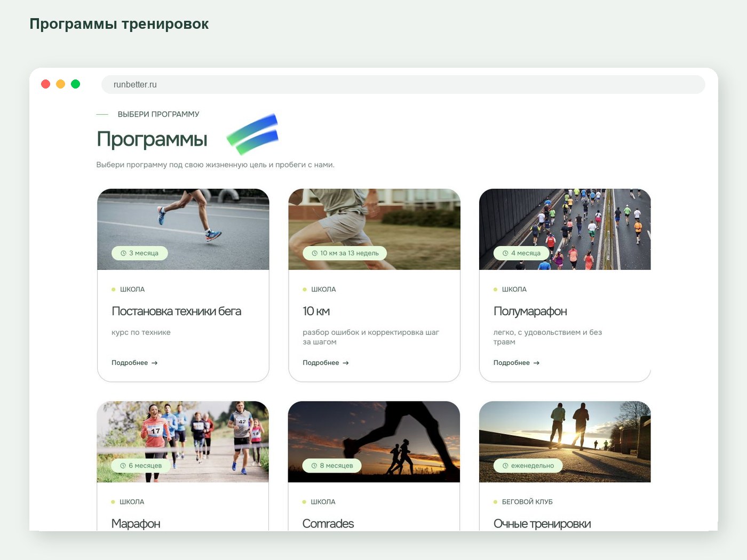Click the '10 км за 13 недель' badge
The image size is (747, 560).
(345, 253)
